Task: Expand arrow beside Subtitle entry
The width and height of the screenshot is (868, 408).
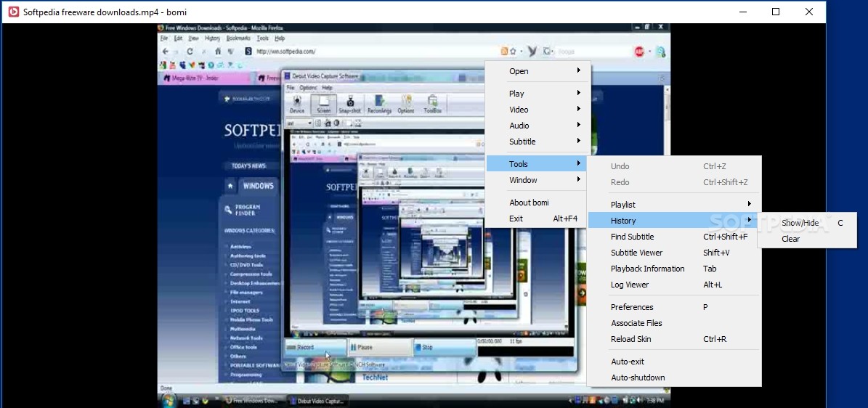Action: [578, 141]
